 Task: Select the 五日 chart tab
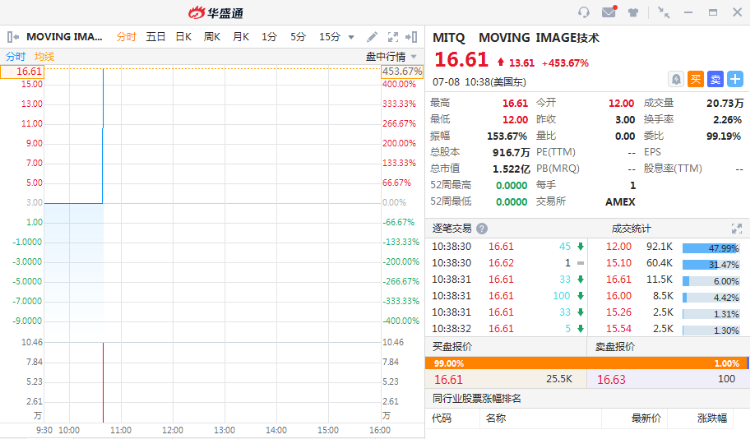tap(155, 37)
